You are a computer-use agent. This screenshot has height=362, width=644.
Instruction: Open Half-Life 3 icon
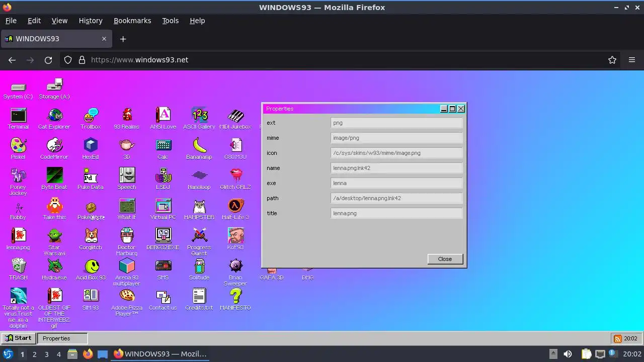pos(235,210)
